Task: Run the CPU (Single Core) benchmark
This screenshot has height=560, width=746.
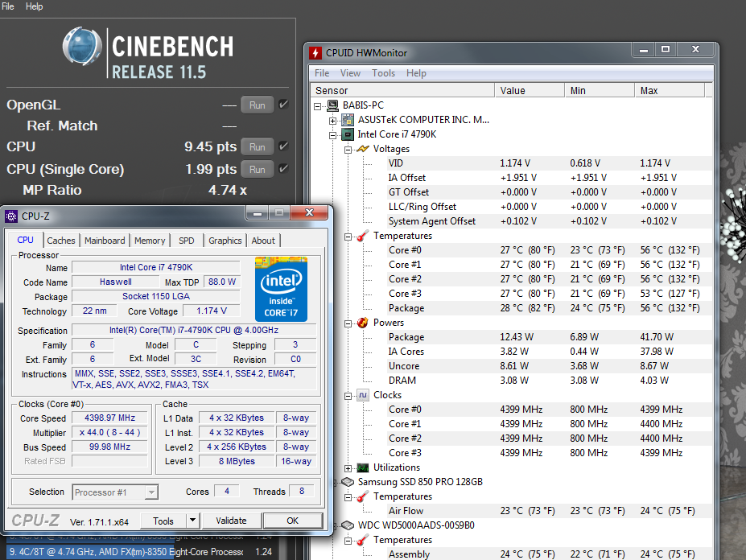Action: click(x=258, y=170)
